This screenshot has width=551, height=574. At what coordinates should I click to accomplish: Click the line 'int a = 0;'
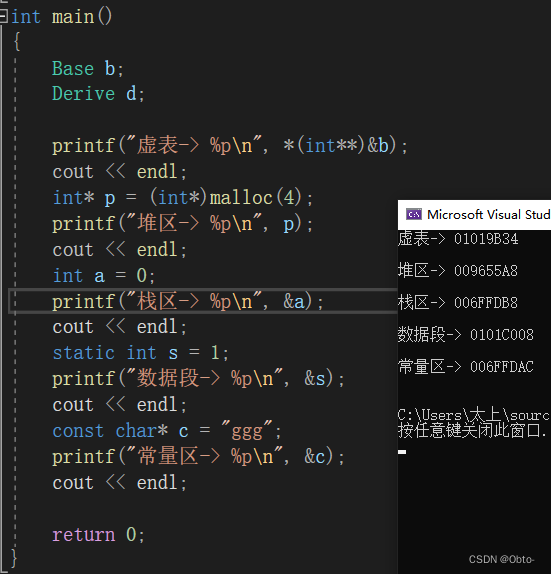click(104, 276)
